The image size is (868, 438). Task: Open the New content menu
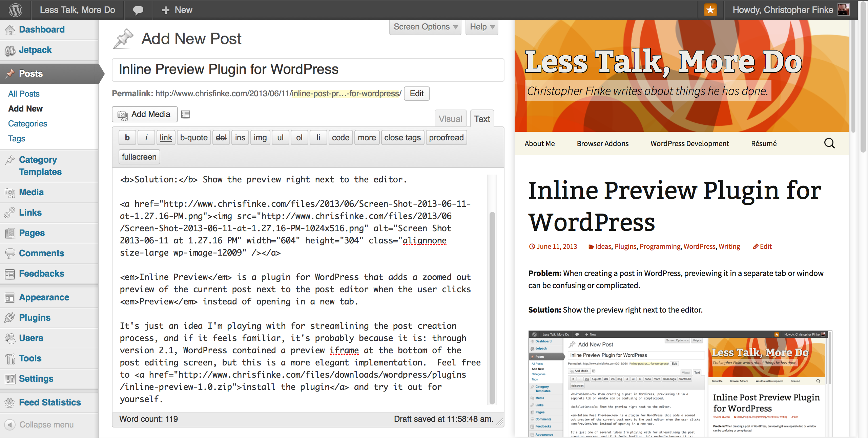coord(177,10)
